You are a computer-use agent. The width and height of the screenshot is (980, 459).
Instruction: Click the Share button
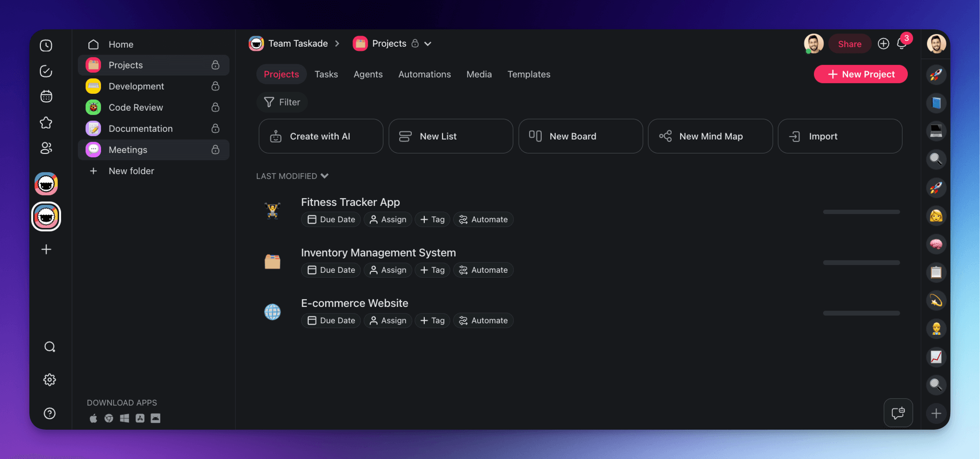pyautogui.click(x=850, y=43)
